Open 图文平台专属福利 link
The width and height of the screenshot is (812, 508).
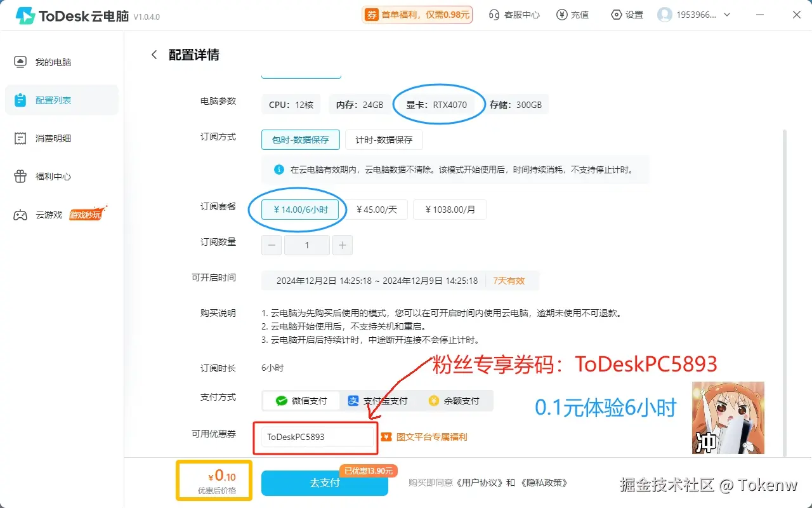pos(432,437)
